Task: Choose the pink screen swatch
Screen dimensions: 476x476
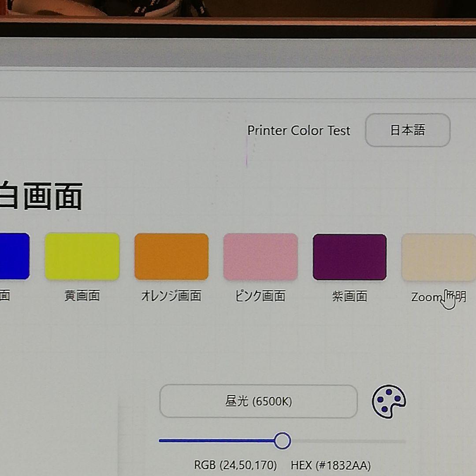Action: click(260, 257)
